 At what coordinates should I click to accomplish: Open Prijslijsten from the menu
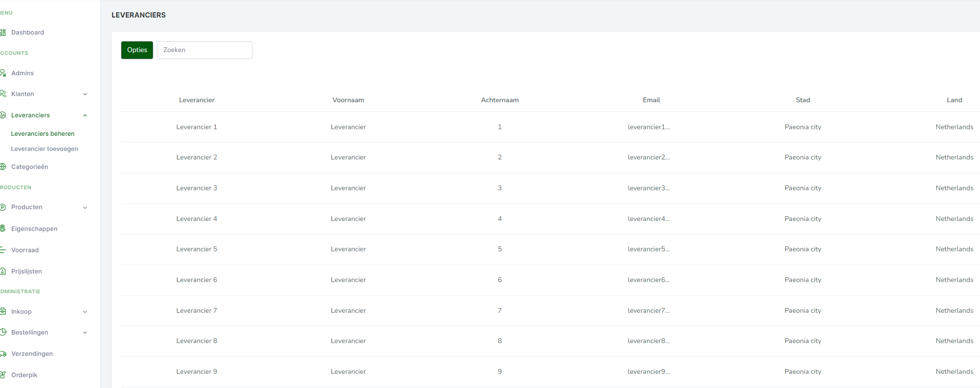tap(26, 272)
